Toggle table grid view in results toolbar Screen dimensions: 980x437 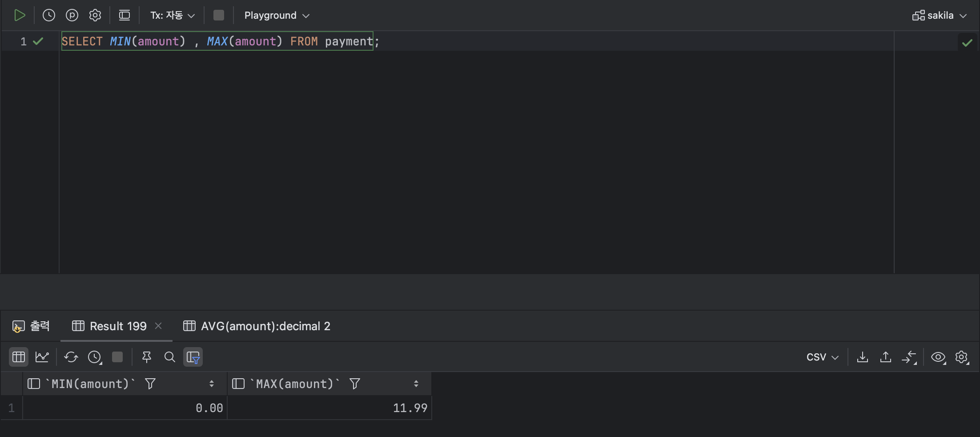coord(19,357)
